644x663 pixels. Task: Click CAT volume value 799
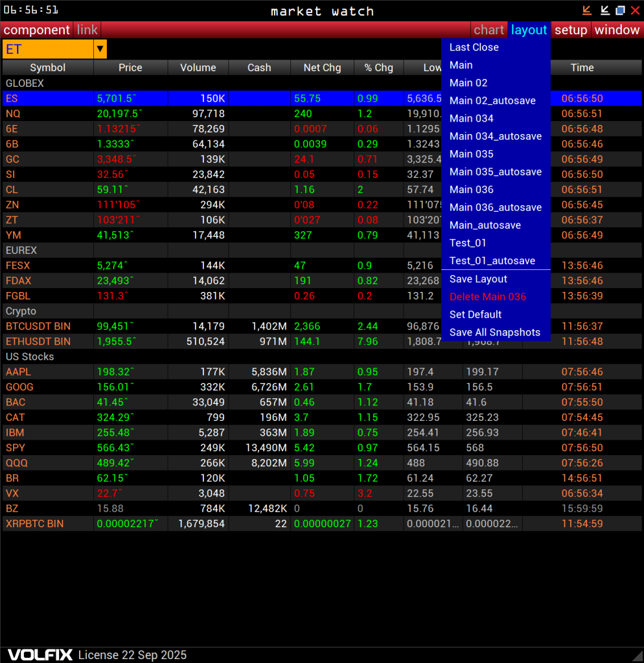click(x=215, y=418)
